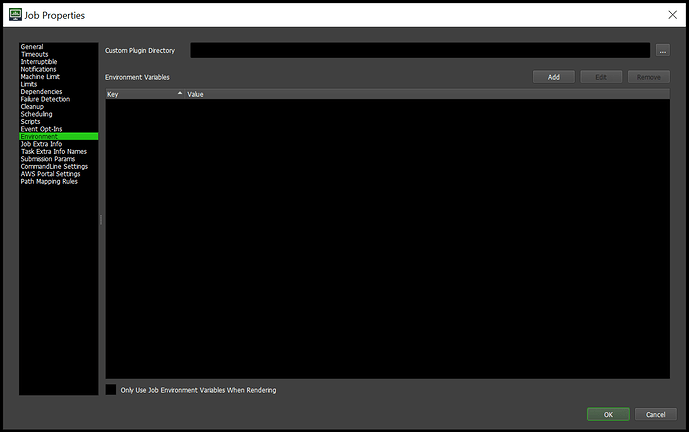This screenshot has width=689, height=432.
Task: Enable Only Use Job Environment Variables When Rendering
Action: [111, 389]
